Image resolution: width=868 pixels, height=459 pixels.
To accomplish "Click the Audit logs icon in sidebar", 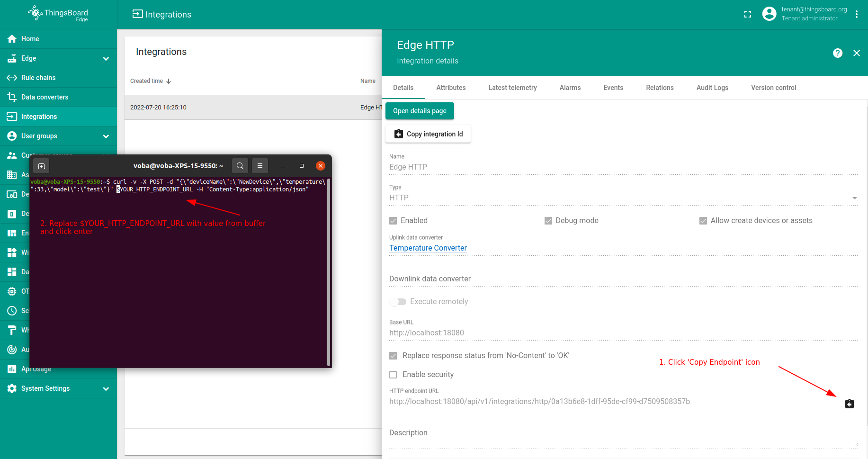I will coord(12,350).
